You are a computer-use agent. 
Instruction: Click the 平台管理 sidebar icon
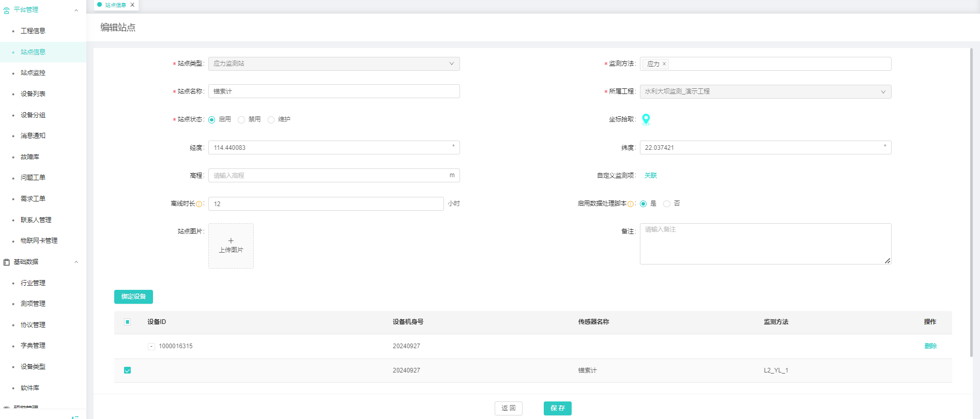[x=7, y=10]
